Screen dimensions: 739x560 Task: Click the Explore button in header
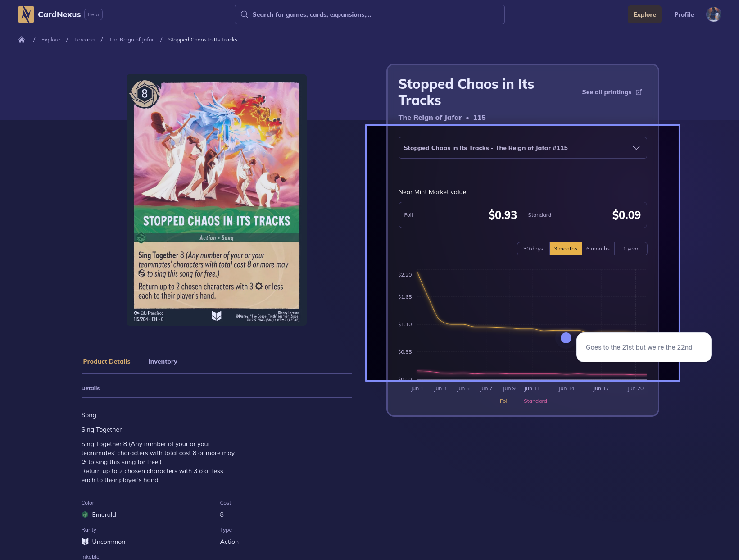(644, 14)
